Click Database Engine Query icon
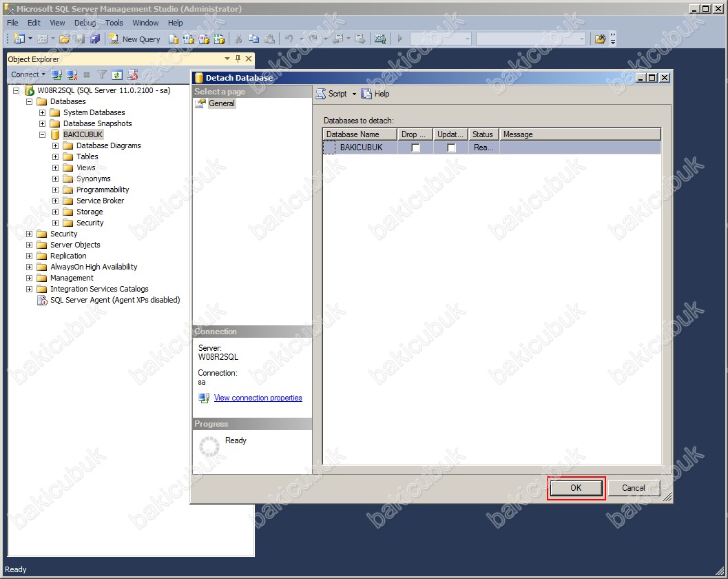This screenshot has height=579, width=728. 173,39
